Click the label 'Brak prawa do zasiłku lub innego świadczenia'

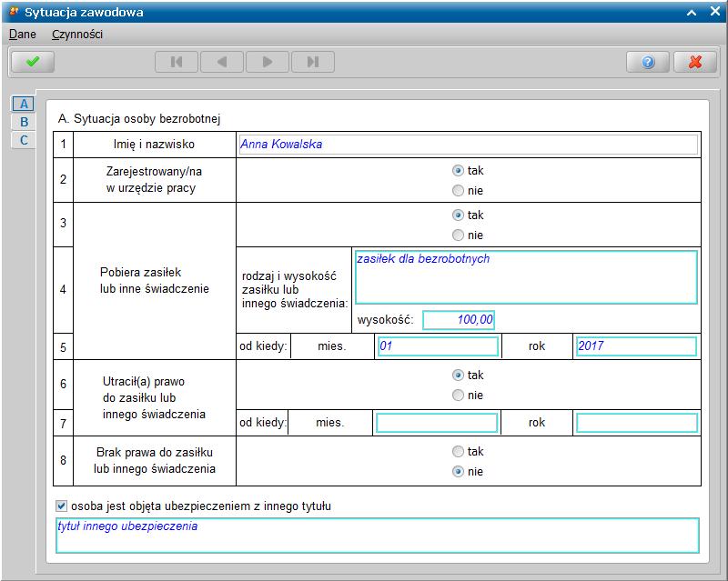click(154, 460)
